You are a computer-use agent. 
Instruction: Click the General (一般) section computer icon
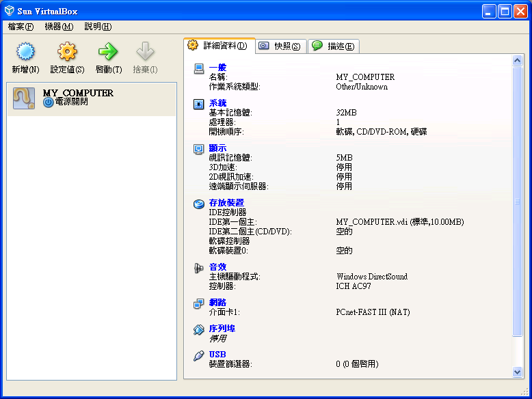tap(199, 69)
